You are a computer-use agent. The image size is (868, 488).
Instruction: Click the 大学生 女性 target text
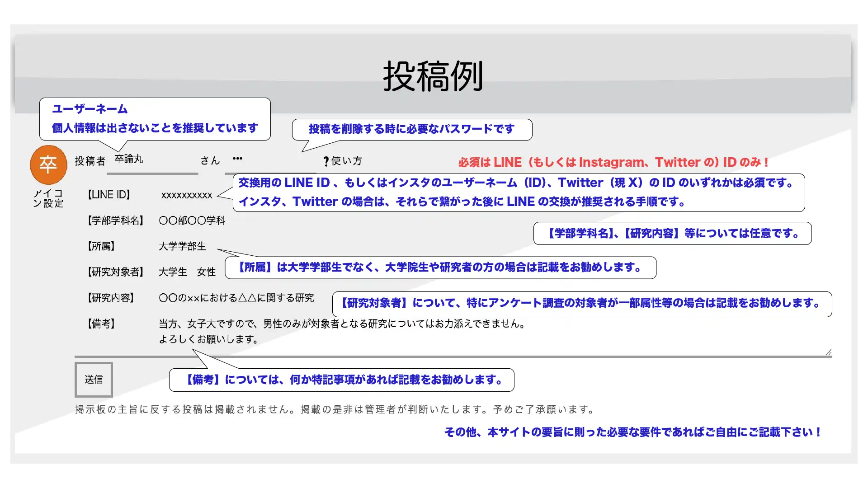(187, 272)
